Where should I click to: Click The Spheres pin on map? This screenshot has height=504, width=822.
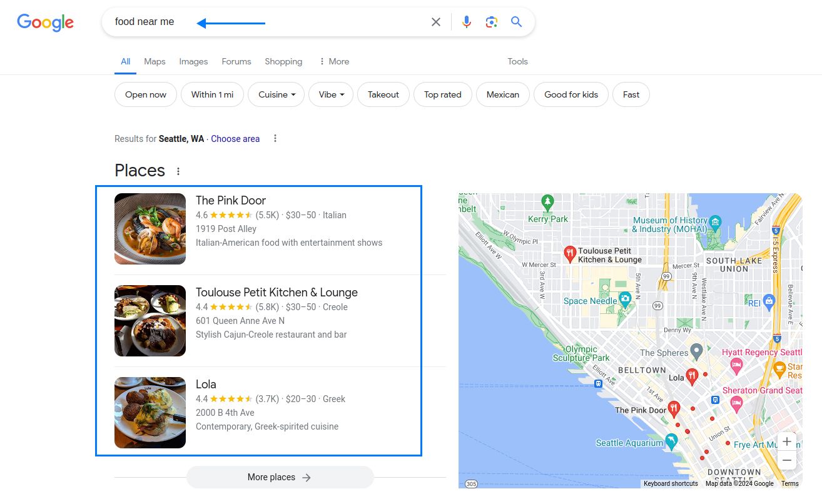[696, 351]
